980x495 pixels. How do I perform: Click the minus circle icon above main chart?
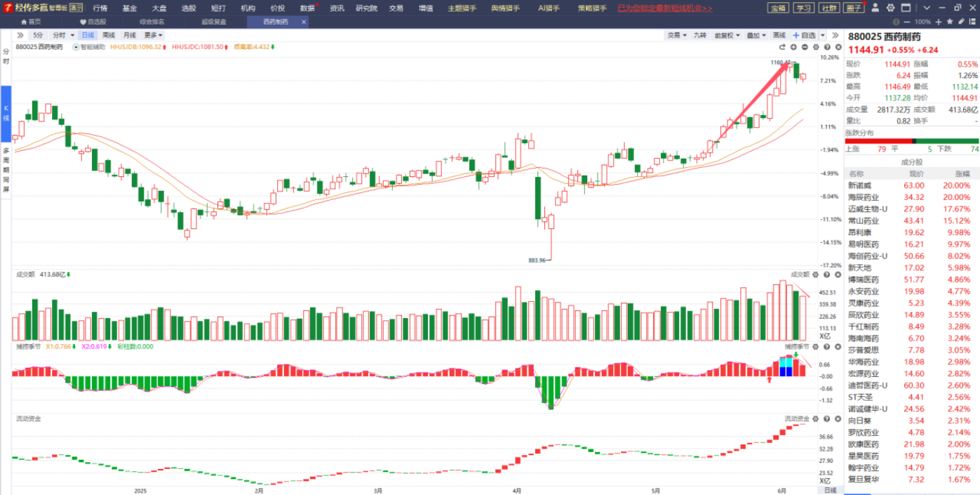pyautogui.click(x=805, y=47)
